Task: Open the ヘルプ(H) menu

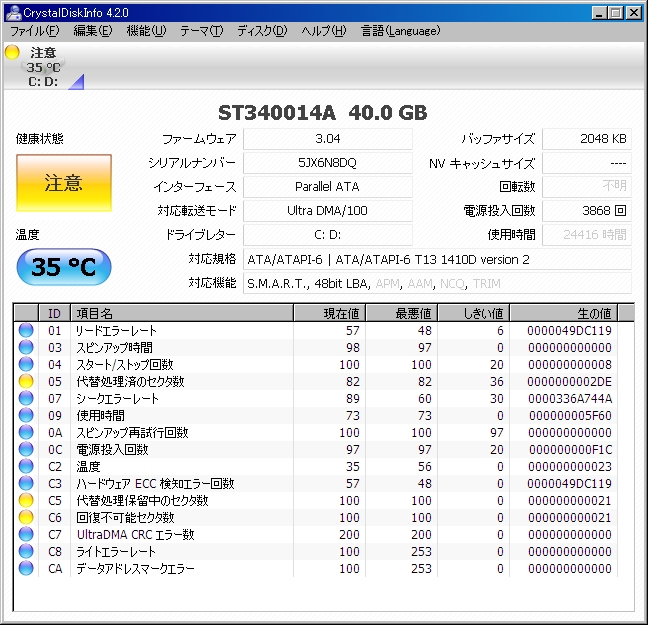Action: click(x=324, y=31)
